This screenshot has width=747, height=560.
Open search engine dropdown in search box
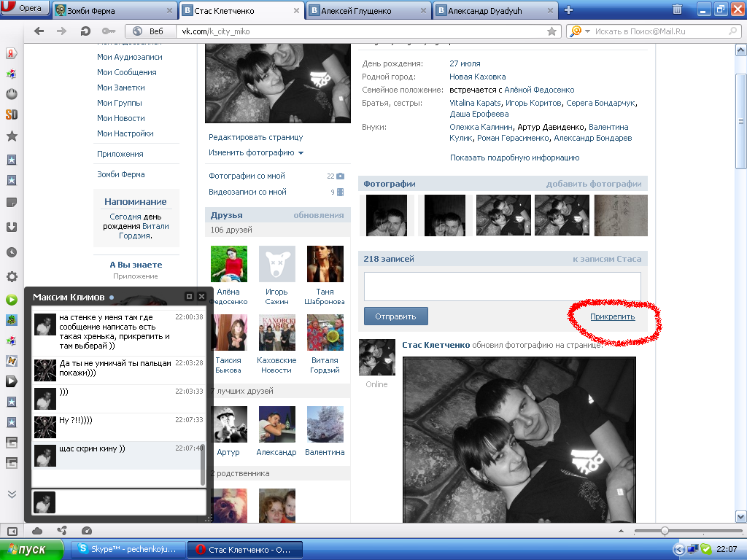click(587, 31)
